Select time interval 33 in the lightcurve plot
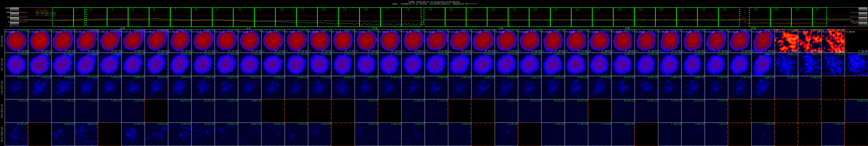The image size is (868, 146). (730, 17)
